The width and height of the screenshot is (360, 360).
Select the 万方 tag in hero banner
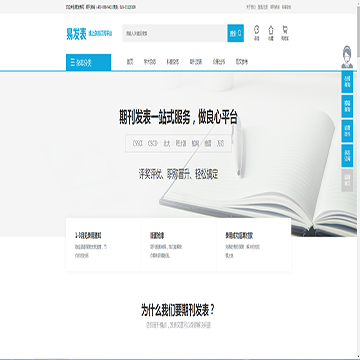point(221,143)
